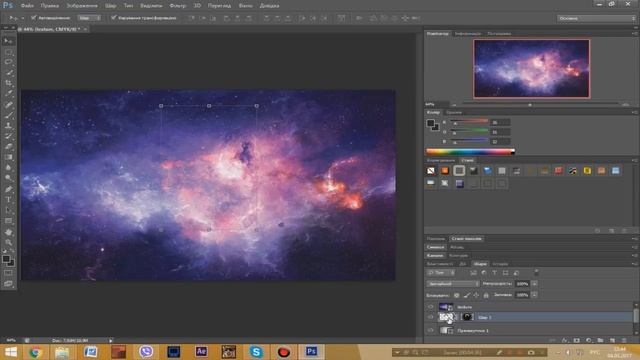Open the 3D menu
Viewport: 640px width, 360px height.
tap(197, 6)
